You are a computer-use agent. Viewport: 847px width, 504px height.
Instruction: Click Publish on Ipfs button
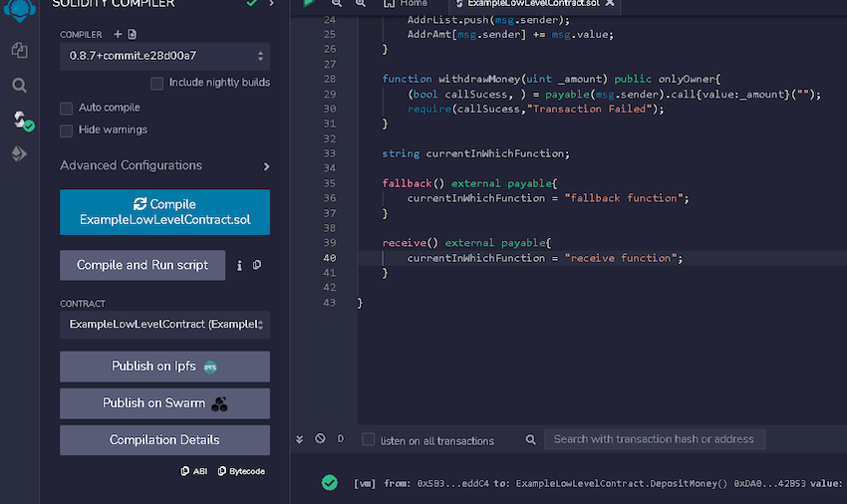coord(164,367)
